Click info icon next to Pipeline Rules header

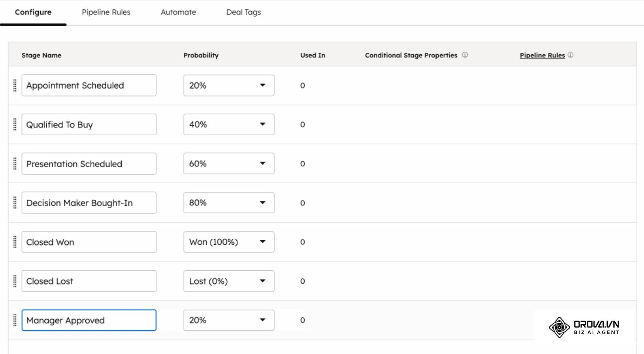click(570, 55)
